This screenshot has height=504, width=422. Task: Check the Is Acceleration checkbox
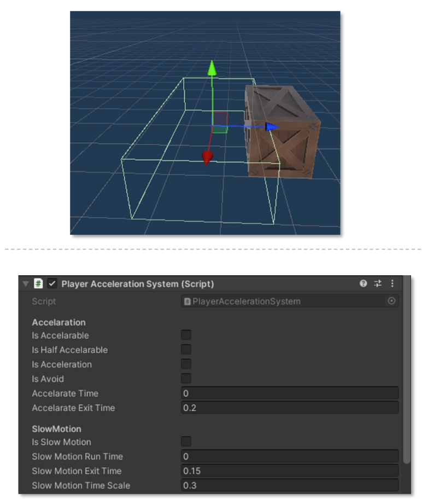click(186, 364)
